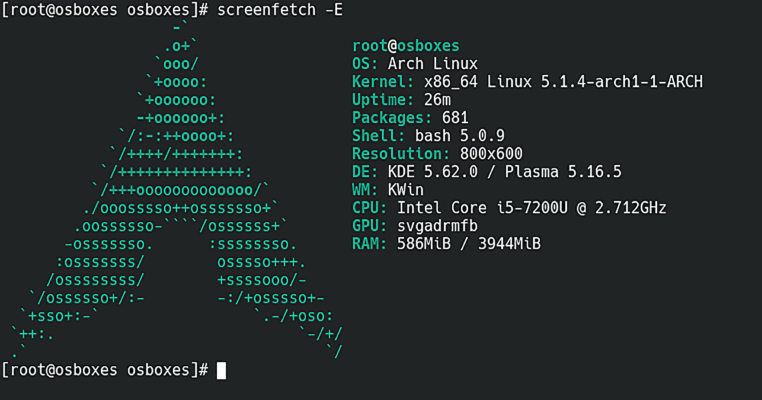Click the top tip of the Arch logo
This screenshot has width=762, height=400.
click(178, 27)
